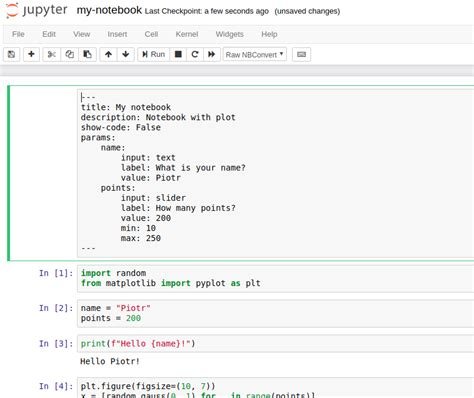
Task: Open the View menu
Action: 82,34
